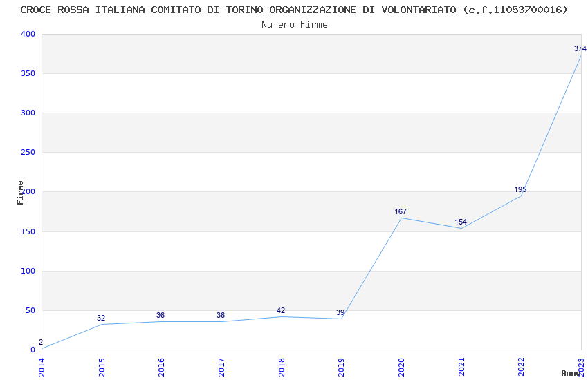Viewport: 588px width, 380px height.
Task: Click x-axis year 2016
Action: (161, 368)
